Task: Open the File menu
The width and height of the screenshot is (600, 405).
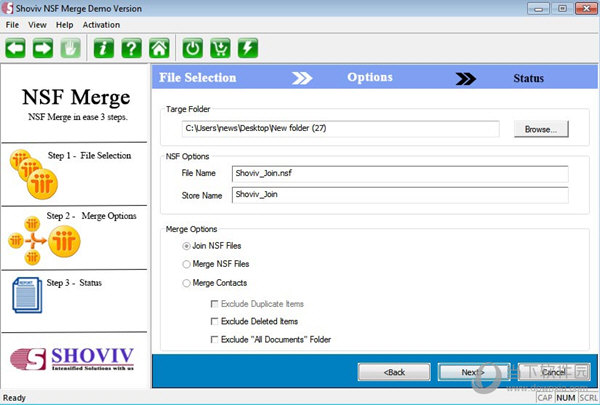Action: click(12, 25)
